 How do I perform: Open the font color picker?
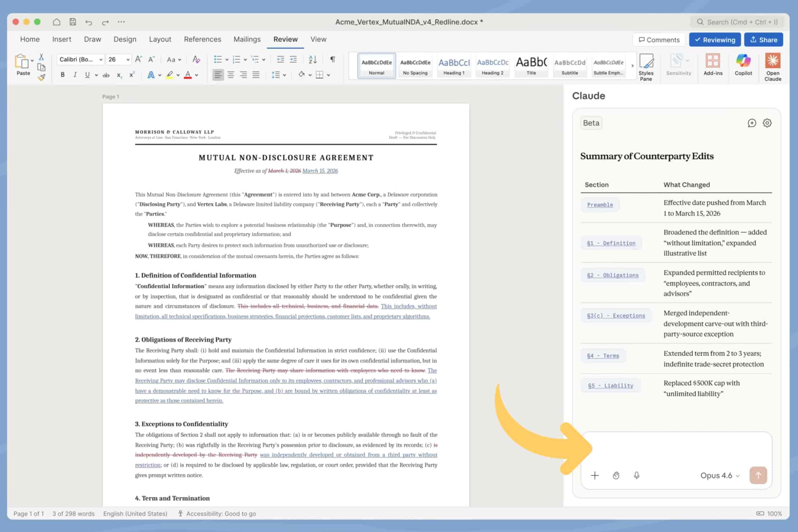[188, 75]
